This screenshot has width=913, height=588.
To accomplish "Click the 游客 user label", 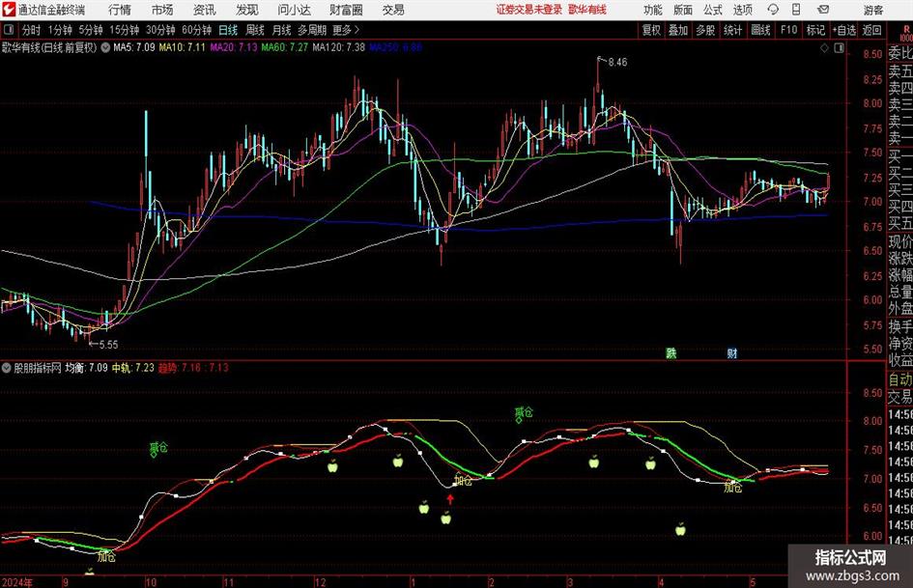I will pyautogui.click(x=873, y=10).
